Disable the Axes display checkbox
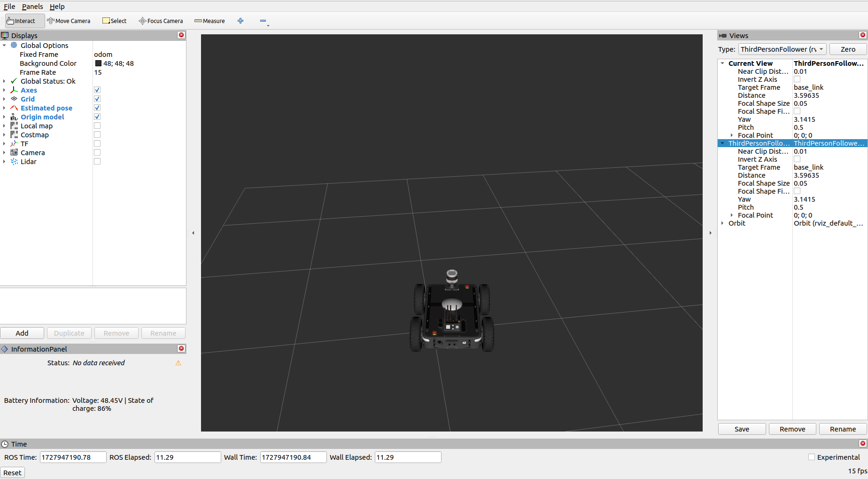The height and width of the screenshot is (479, 868). click(x=97, y=90)
